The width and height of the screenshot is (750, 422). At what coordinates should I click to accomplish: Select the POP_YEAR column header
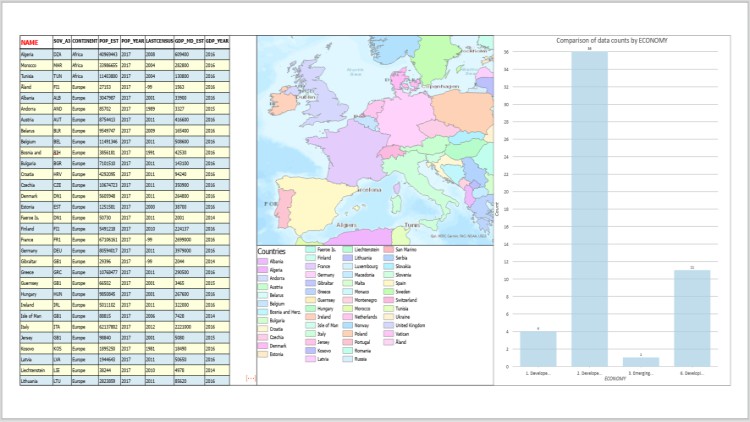click(x=132, y=42)
